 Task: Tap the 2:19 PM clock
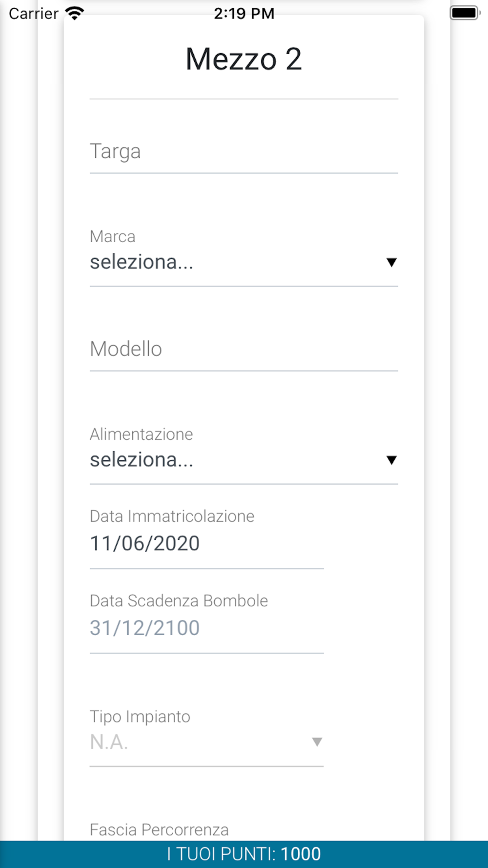244,14
